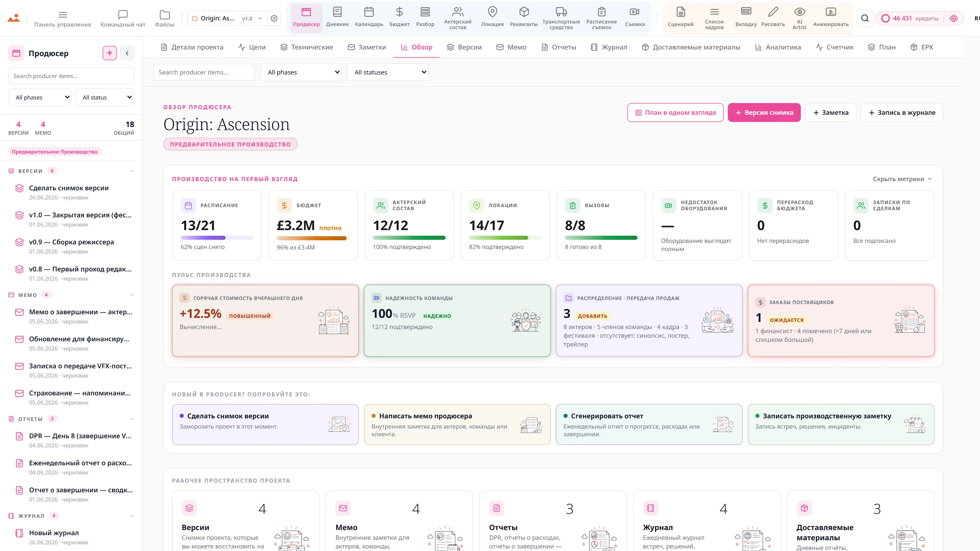Click the Версия снимка button
The image size is (980, 551).
coord(764,112)
